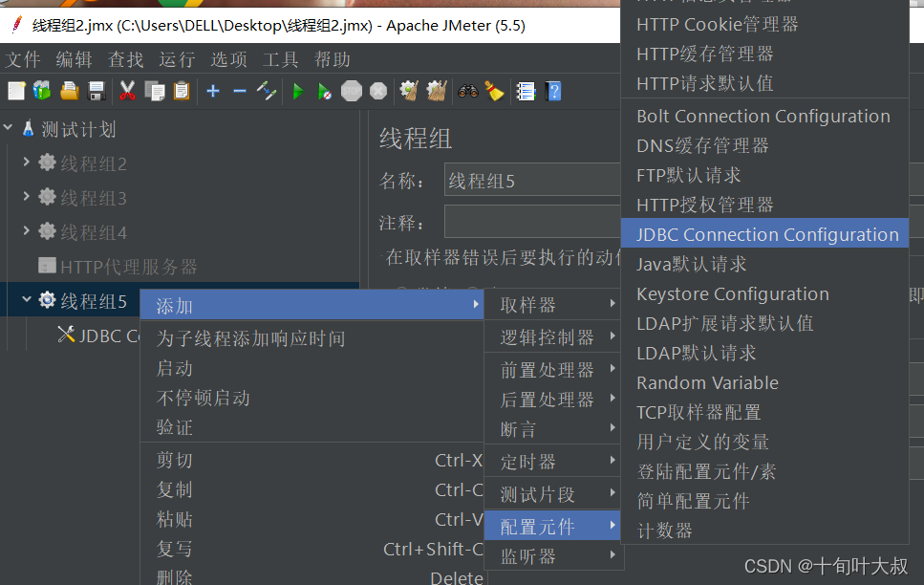The width and height of the screenshot is (924, 585).
Task: Choose HTTP Cookie管理器 from the list
Action: [x=764, y=24]
